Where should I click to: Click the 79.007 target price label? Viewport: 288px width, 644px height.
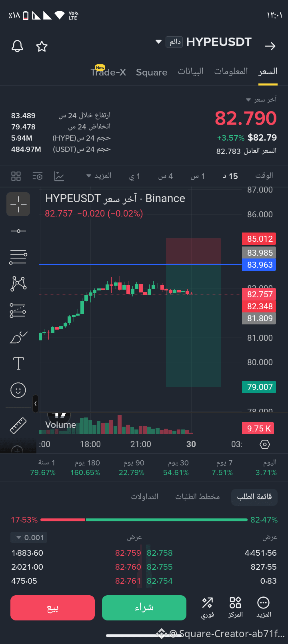point(259,387)
